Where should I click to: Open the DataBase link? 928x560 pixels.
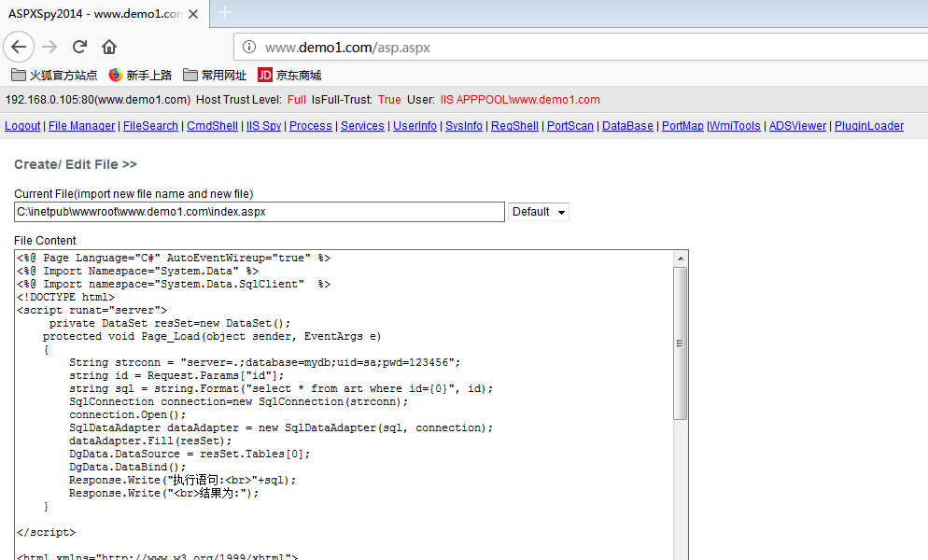click(x=627, y=125)
